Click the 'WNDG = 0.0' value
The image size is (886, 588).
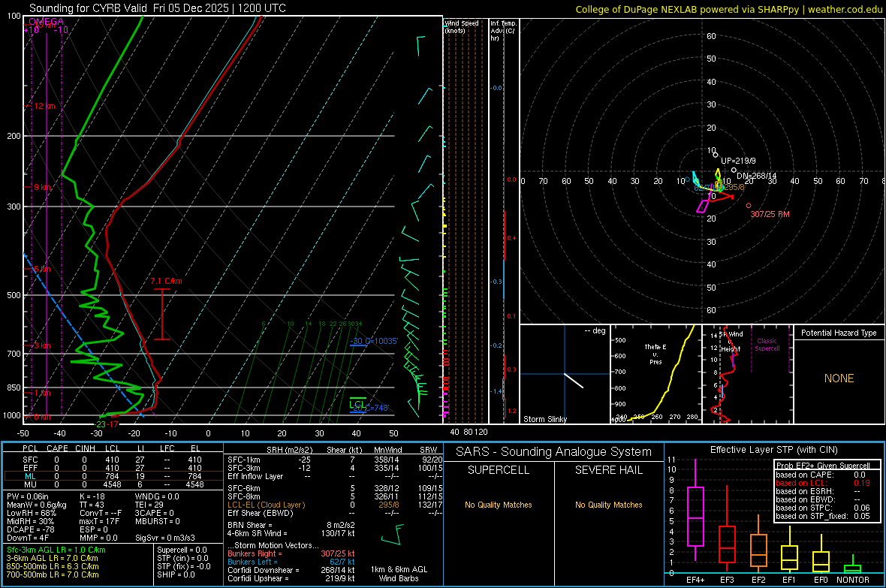156,496
